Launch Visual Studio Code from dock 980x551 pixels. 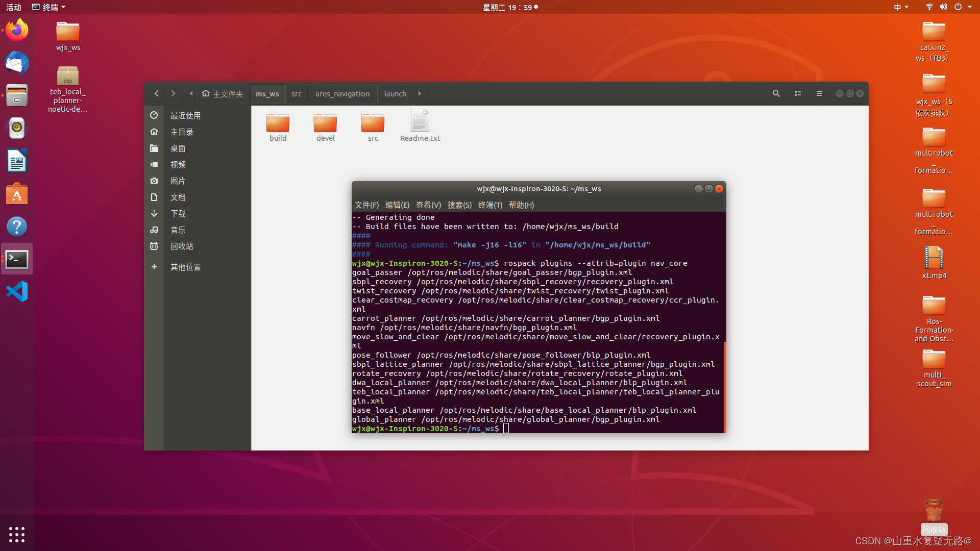(17, 292)
